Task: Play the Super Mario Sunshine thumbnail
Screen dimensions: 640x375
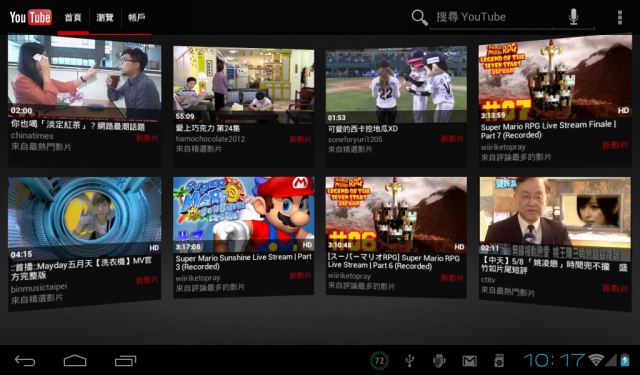Action: pos(244,215)
